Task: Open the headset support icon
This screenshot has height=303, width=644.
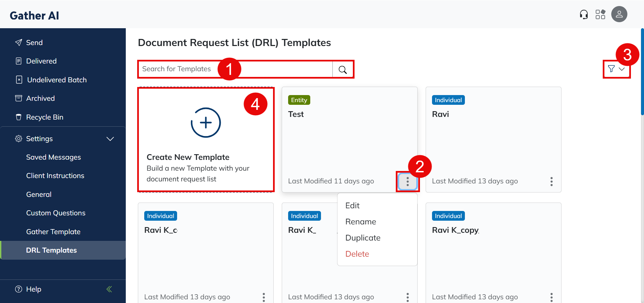Action: (584, 14)
